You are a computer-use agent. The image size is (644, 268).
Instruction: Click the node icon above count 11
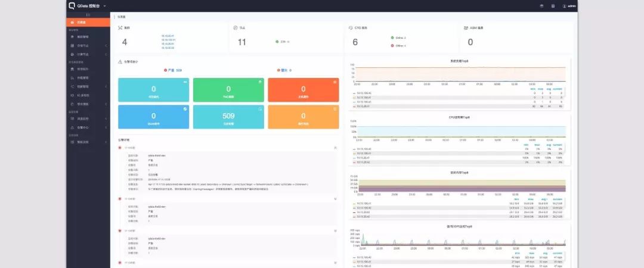[x=236, y=28]
